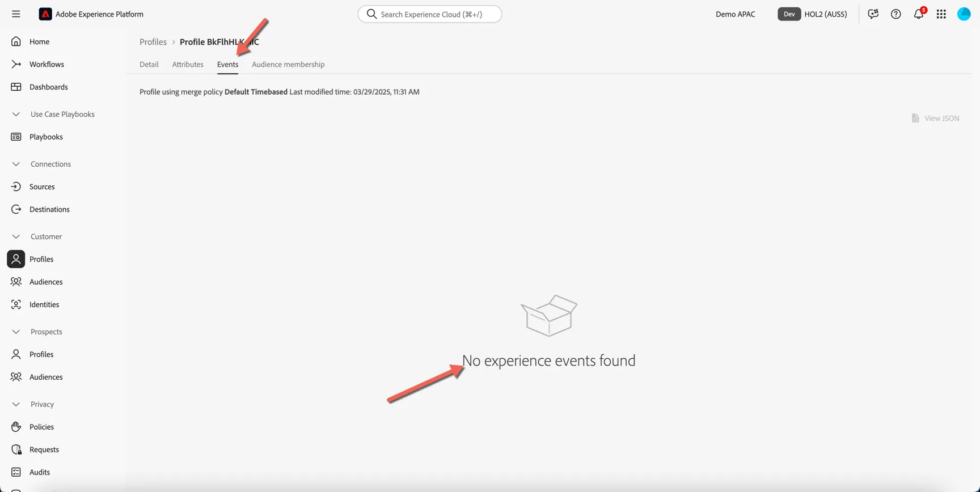Open the user profile avatar
The width and height of the screenshot is (980, 492).
964,14
